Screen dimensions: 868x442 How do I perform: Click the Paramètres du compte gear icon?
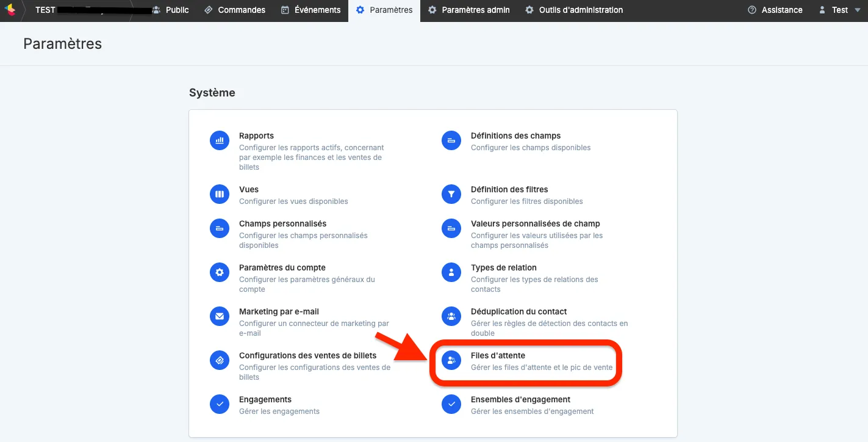(220, 272)
